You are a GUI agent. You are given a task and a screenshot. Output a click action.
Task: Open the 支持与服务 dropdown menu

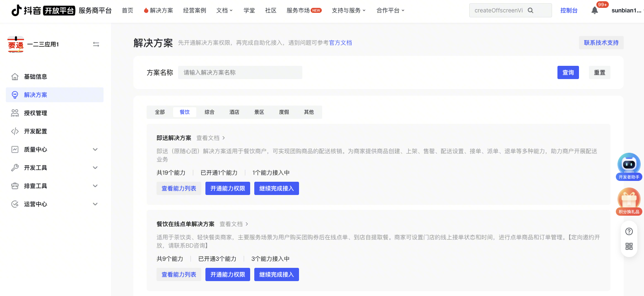point(349,10)
